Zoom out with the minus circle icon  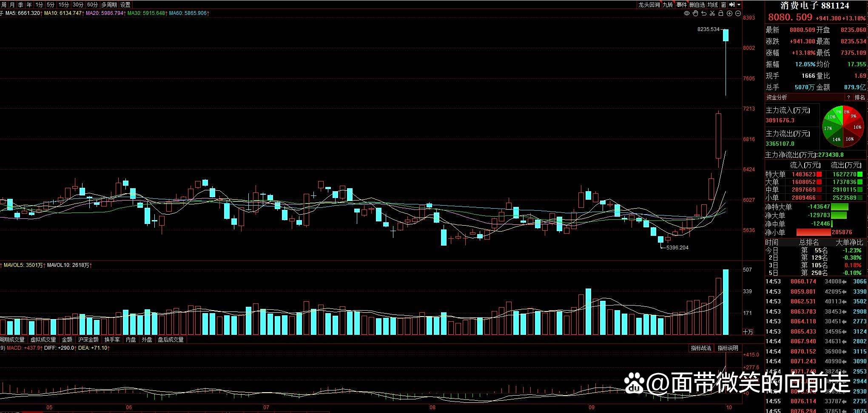pyautogui.click(x=738, y=14)
